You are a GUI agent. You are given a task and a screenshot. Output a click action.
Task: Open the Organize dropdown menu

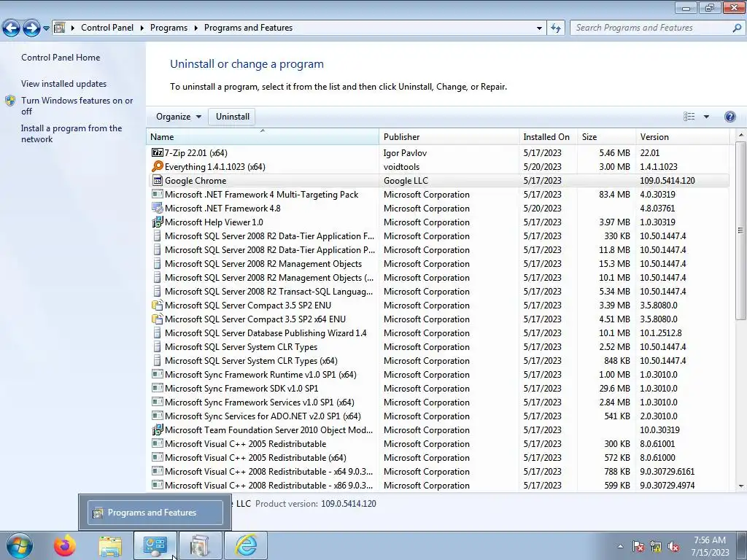tap(178, 117)
